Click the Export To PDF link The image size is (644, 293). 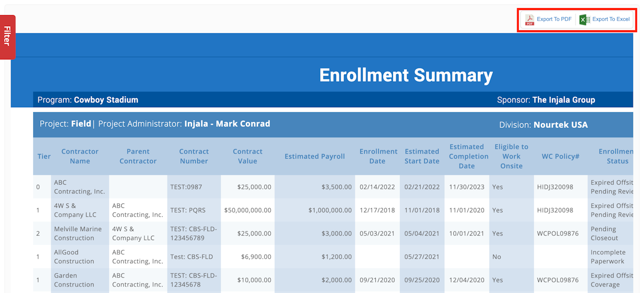click(x=554, y=19)
